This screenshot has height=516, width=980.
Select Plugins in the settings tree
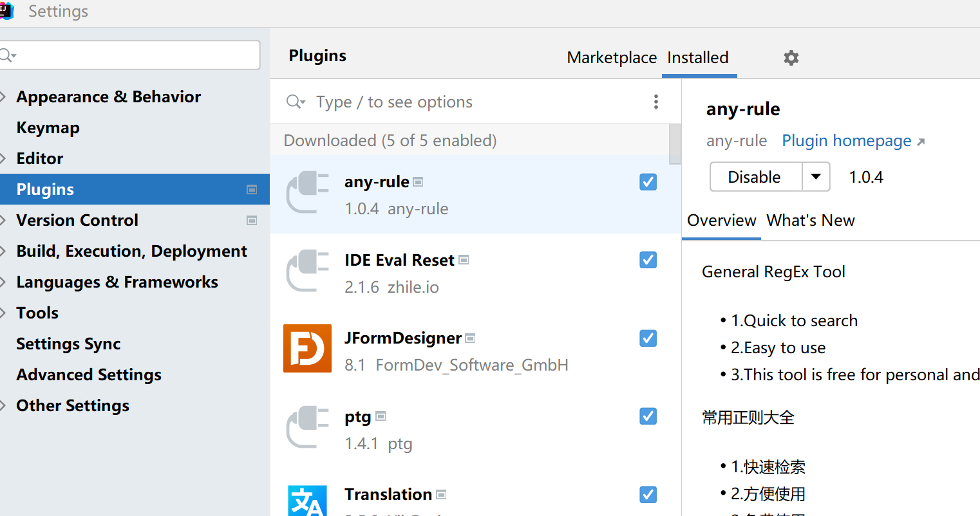coord(135,189)
